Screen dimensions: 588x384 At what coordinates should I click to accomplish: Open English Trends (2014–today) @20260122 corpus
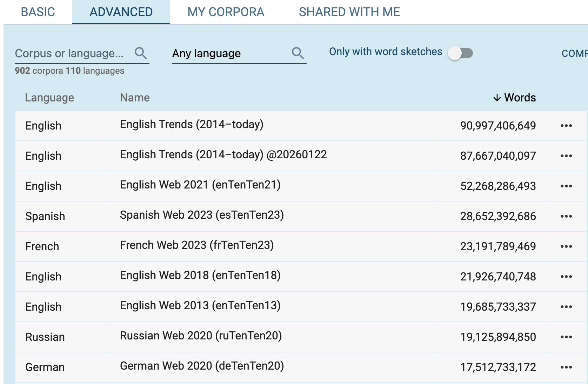(x=223, y=155)
